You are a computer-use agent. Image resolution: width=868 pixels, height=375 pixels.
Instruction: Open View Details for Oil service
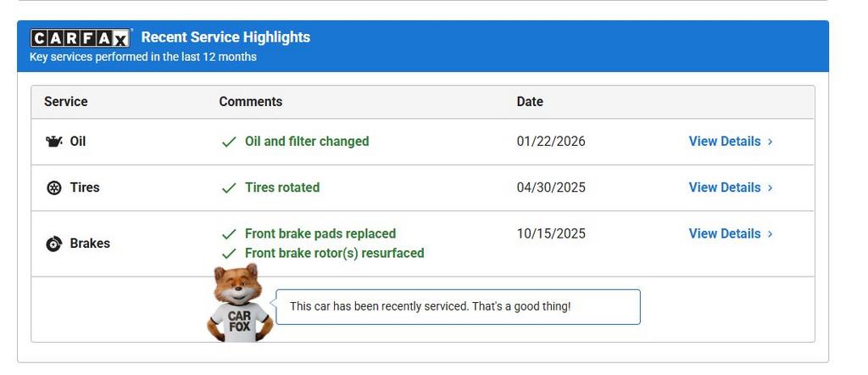[730, 142]
